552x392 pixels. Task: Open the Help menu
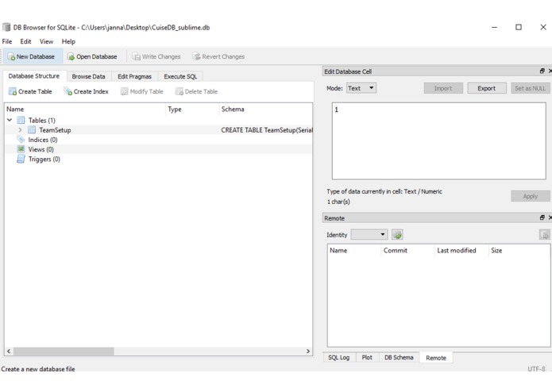68,41
